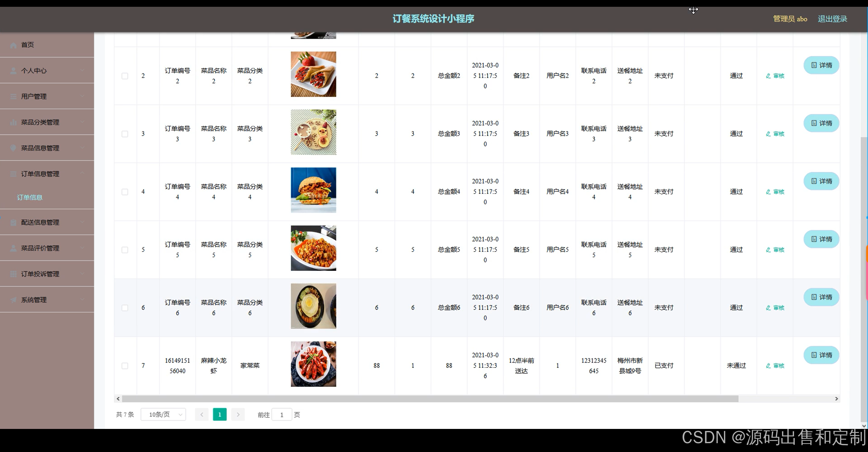Tick the checkbox for order row 7

click(x=125, y=366)
